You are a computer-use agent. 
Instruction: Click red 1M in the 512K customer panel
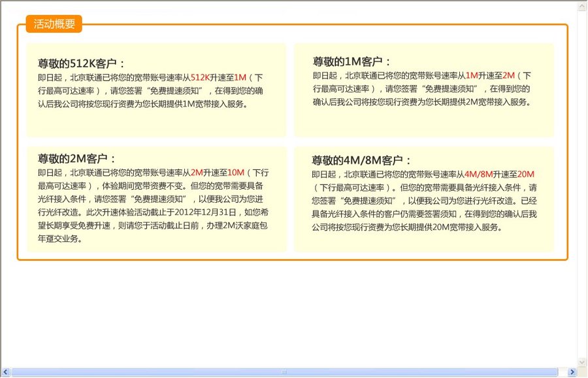(240, 77)
